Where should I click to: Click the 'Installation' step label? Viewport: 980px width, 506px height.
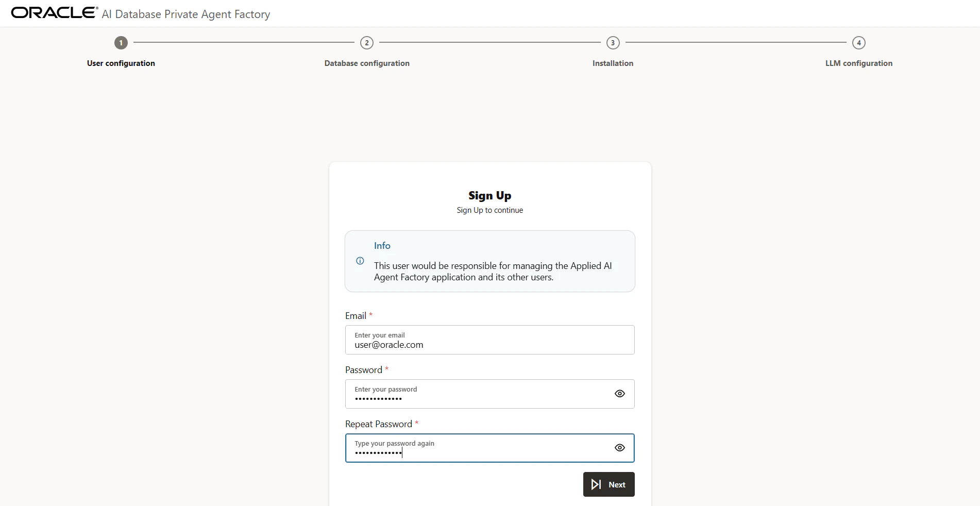(x=613, y=63)
